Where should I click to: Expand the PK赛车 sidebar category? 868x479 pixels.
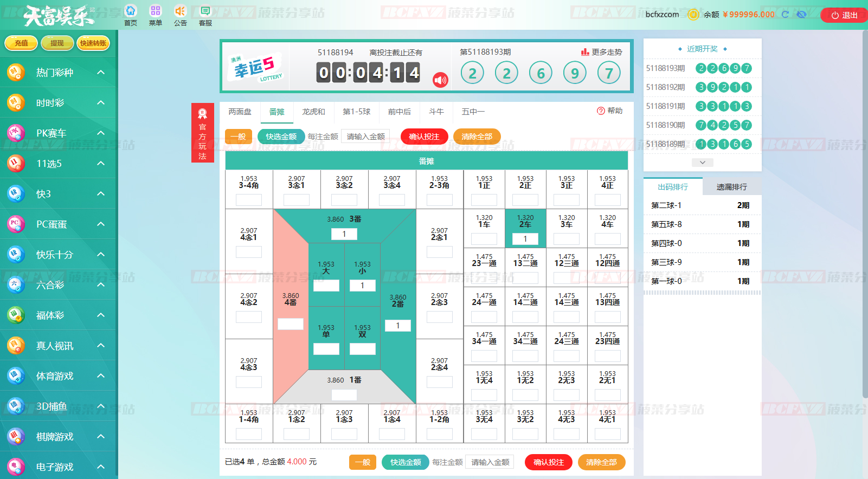tap(101, 133)
